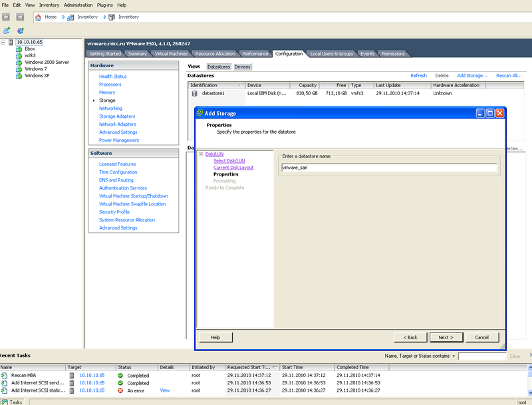Switch to the Virtual Machines tab

[171, 54]
